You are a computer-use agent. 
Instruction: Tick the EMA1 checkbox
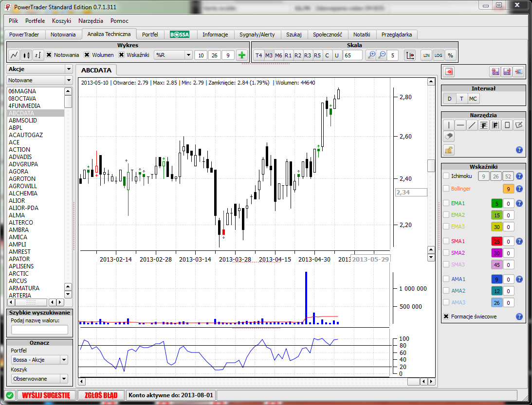pos(446,203)
